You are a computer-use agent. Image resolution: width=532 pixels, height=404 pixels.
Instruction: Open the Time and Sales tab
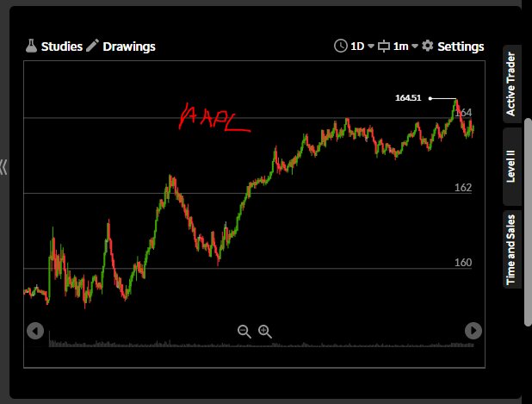coord(511,250)
